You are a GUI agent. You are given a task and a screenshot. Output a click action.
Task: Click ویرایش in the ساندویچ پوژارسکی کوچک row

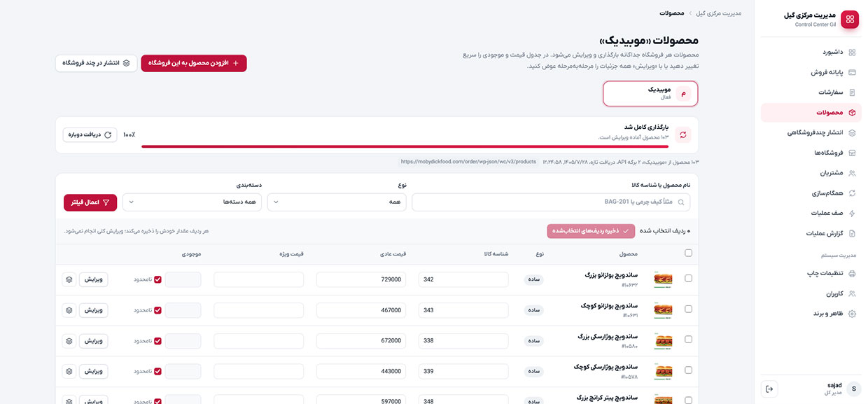pos(93,372)
